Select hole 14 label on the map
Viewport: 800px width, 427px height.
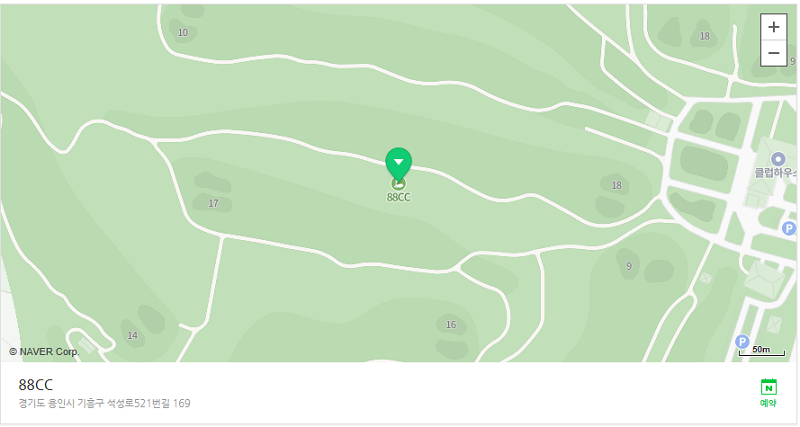click(x=132, y=335)
